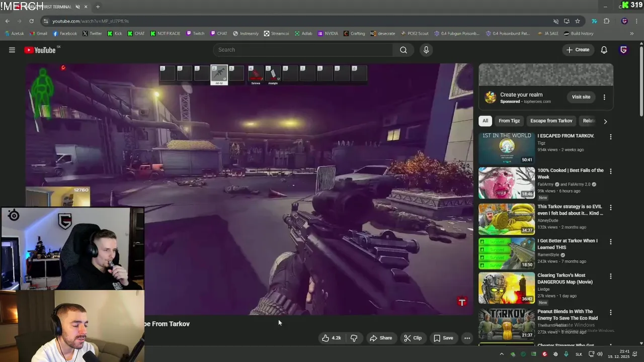This screenshot has width=644, height=362.
Task: Visit site for the sponsored ad
Action: click(581, 97)
